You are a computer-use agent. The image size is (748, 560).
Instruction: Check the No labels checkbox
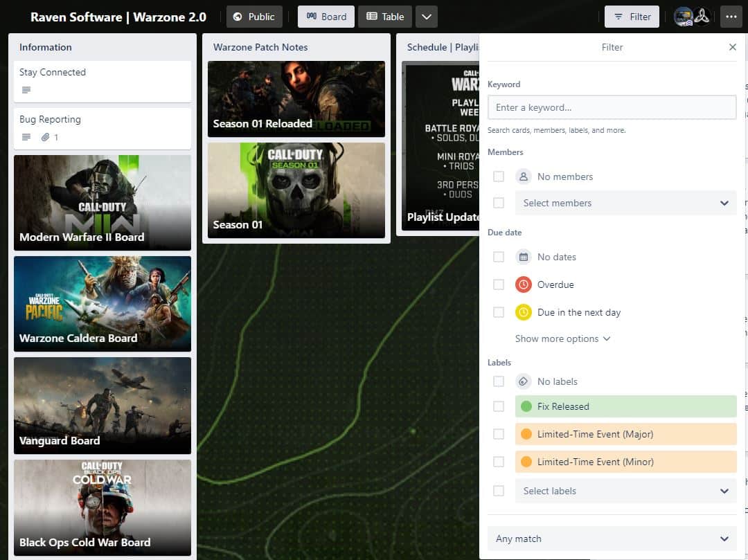coord(499,381)
